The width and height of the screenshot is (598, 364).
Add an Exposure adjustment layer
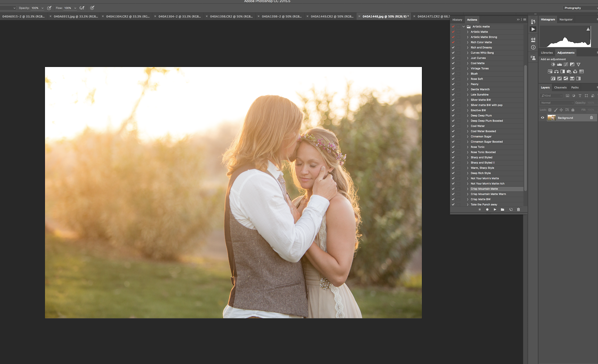point(572,64)
